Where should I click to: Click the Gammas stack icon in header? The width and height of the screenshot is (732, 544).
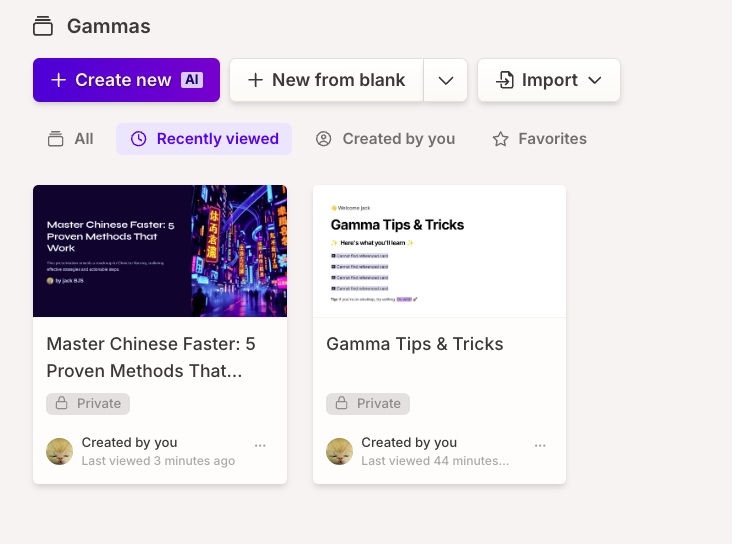(x=43, y=26)
